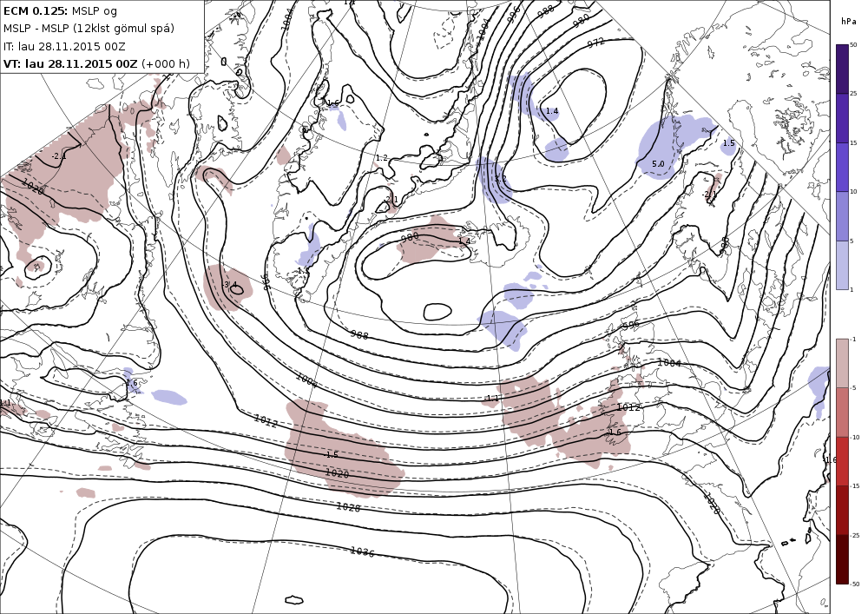The height and width of the screenshot is (614, 868).
Task: Click the '972' isobar label
Action: point(595,42)
